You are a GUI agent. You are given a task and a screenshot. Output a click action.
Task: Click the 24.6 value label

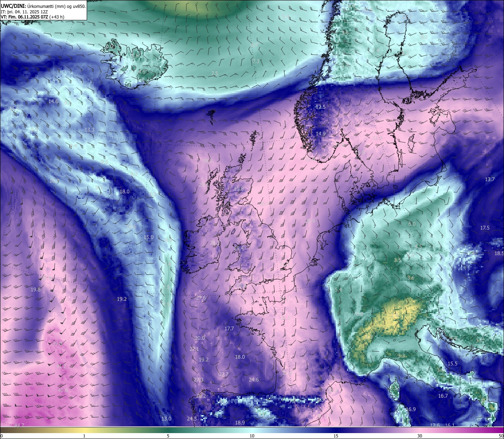[x=254, y=380]
